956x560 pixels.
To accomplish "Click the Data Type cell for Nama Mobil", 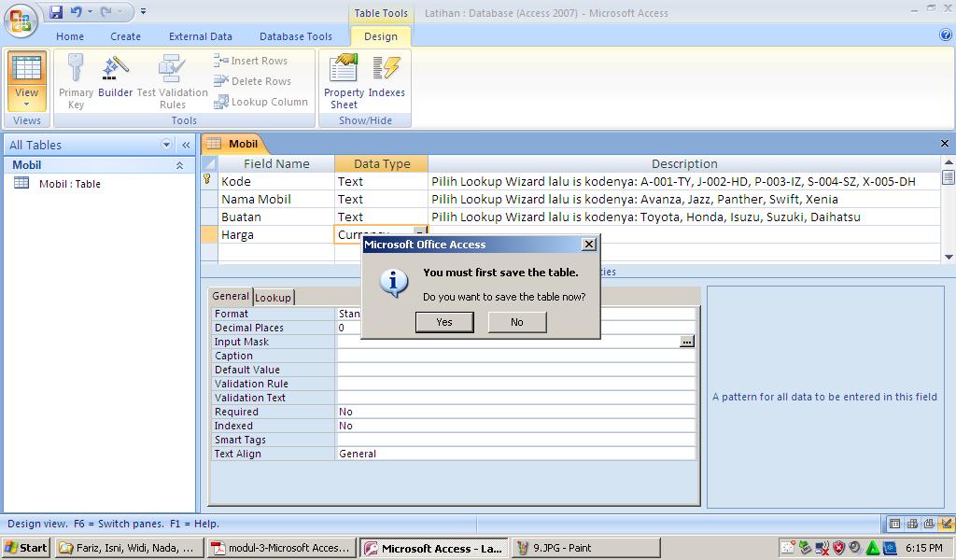I will coord(381,199).
